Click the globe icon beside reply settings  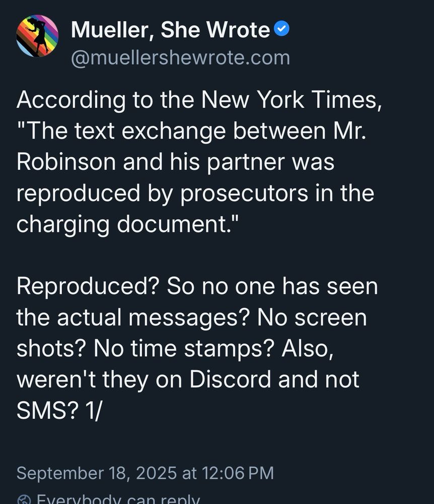tap(22, 499)
